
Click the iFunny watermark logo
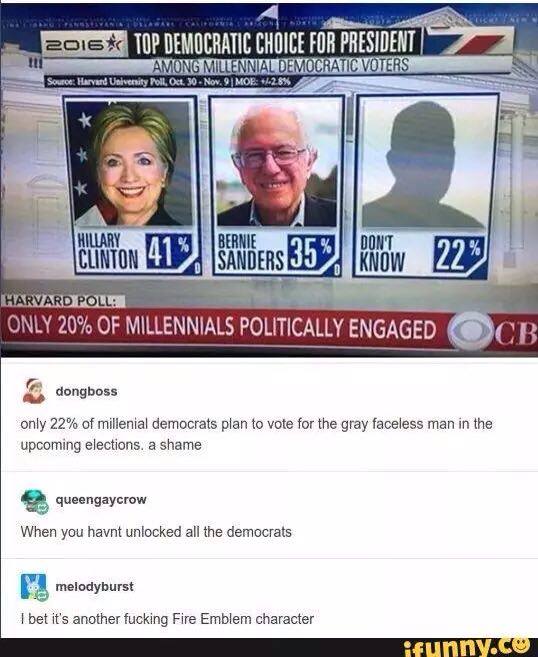[x=467, y=648]
